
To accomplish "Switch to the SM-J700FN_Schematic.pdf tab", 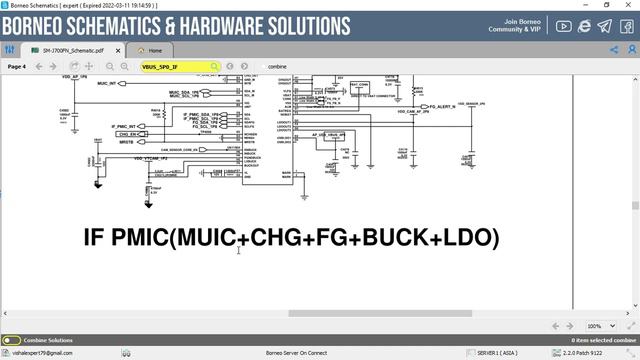I will [x=73, y=51].
